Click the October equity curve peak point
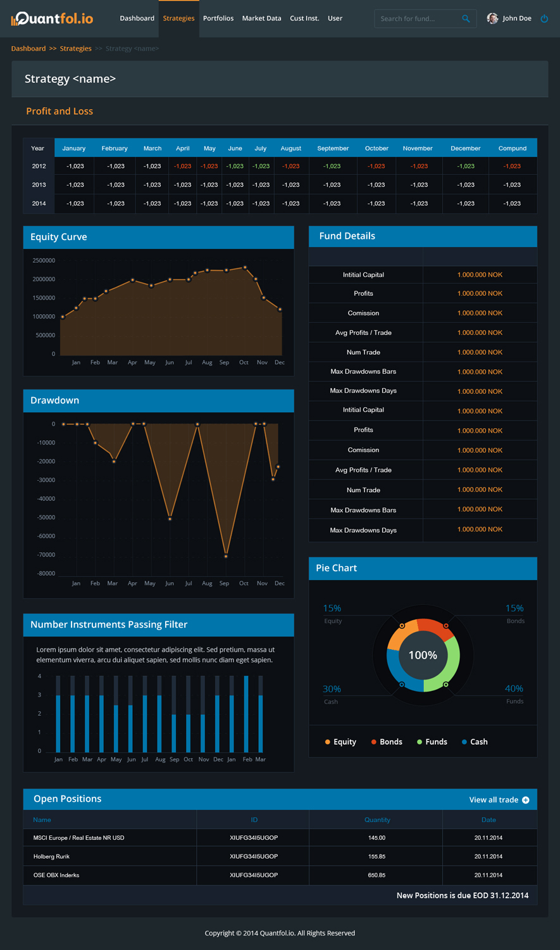 [x=245, y=267]
